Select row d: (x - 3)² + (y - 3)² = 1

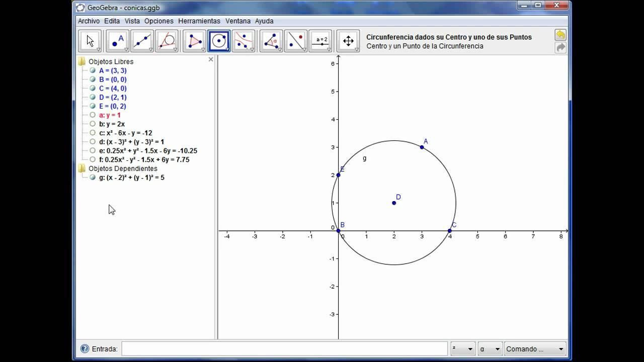[x=131, y=142]
